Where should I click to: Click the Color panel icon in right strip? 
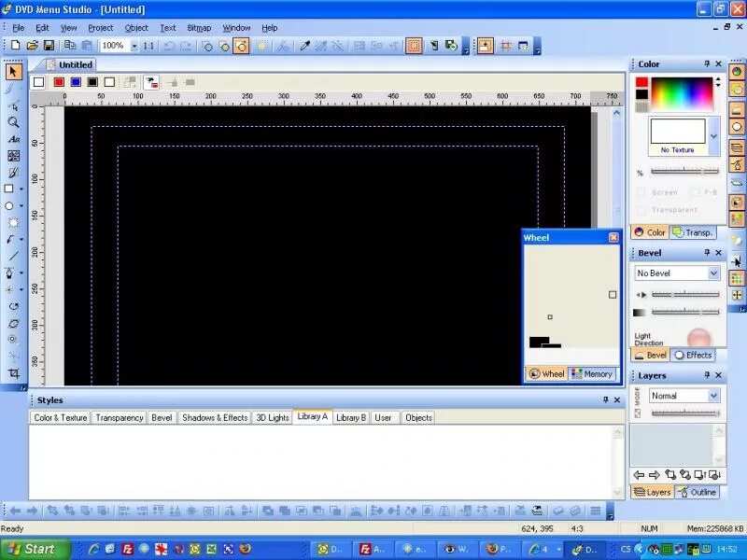tap(737, 72)
